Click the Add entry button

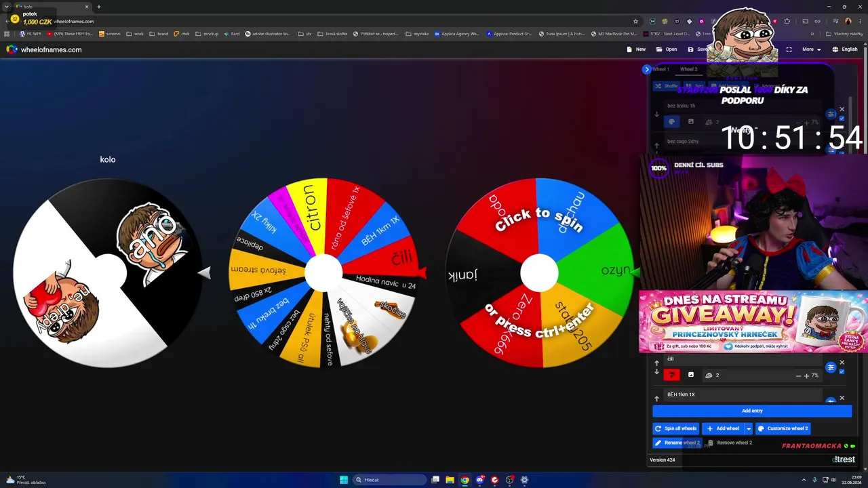tap(752, 411)
